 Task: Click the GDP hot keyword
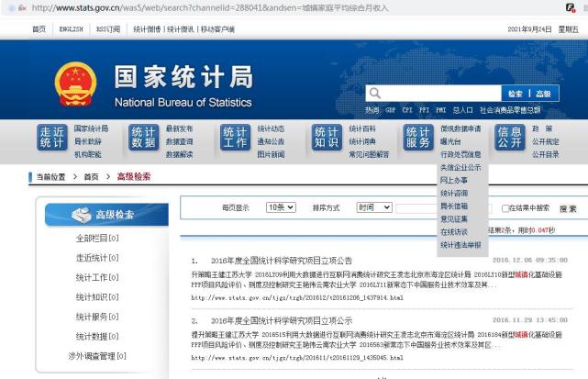391,110
